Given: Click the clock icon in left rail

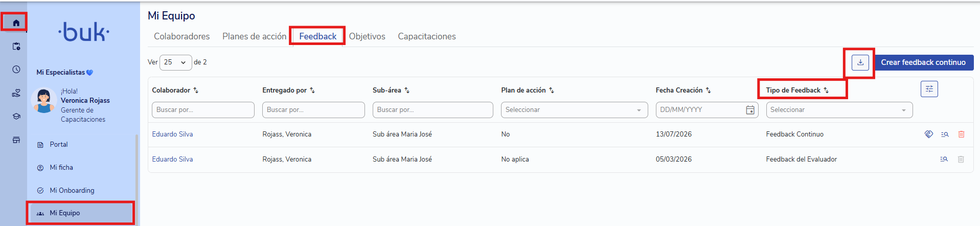Looking at the screenshot, I should 16,69.
